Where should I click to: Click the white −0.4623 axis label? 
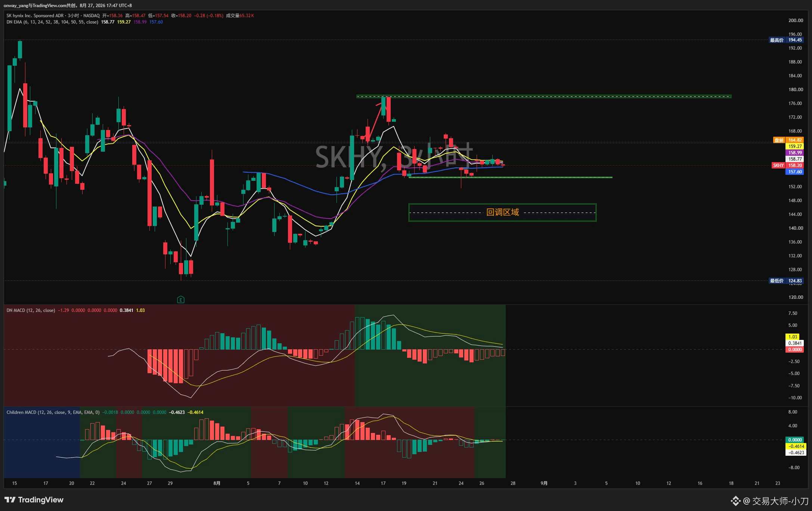pyautogui.click(x=796, y=453)
